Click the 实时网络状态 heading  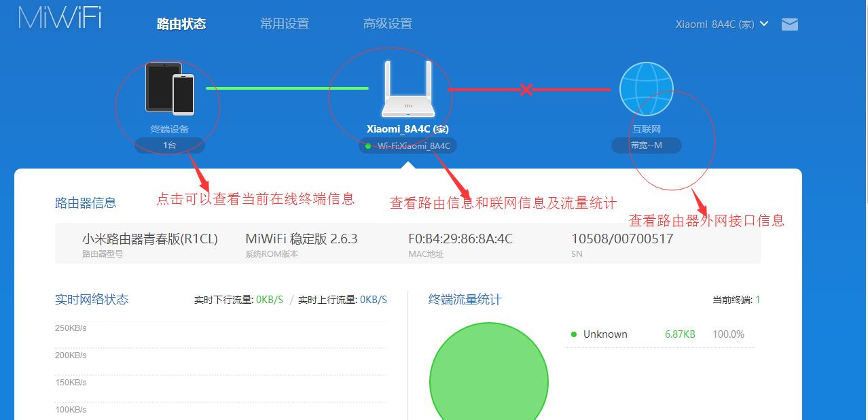point(92,299)
